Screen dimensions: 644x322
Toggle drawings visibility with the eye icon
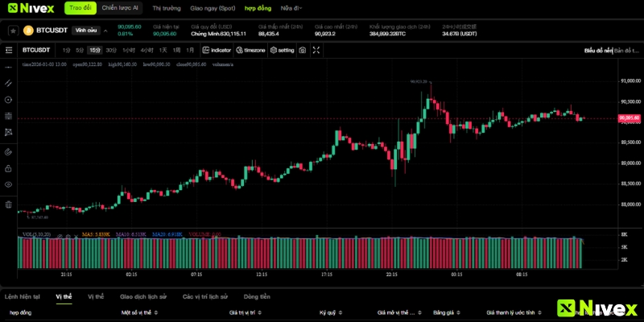point(8,184)
